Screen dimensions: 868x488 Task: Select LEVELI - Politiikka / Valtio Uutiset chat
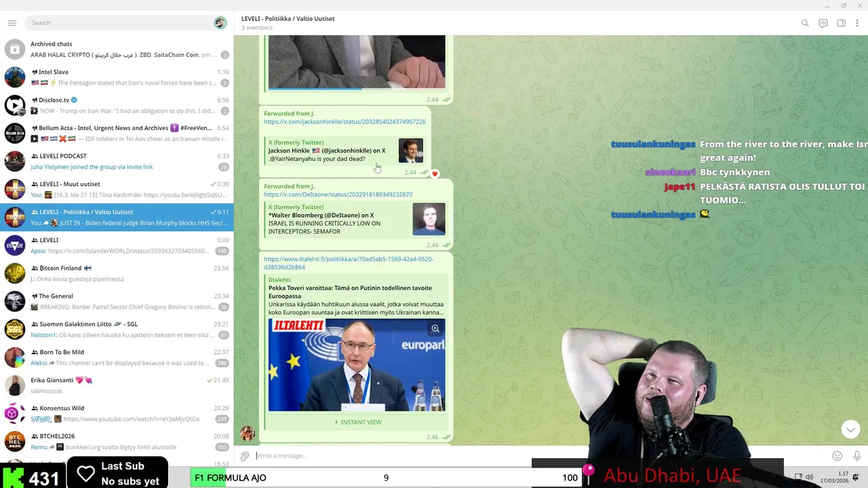(117, 218)
